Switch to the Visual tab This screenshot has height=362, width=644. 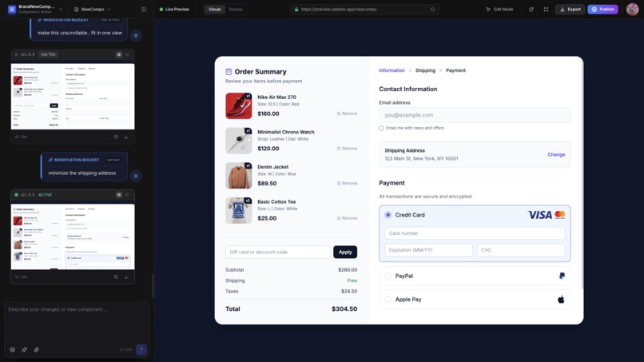(x=214, y=9)
